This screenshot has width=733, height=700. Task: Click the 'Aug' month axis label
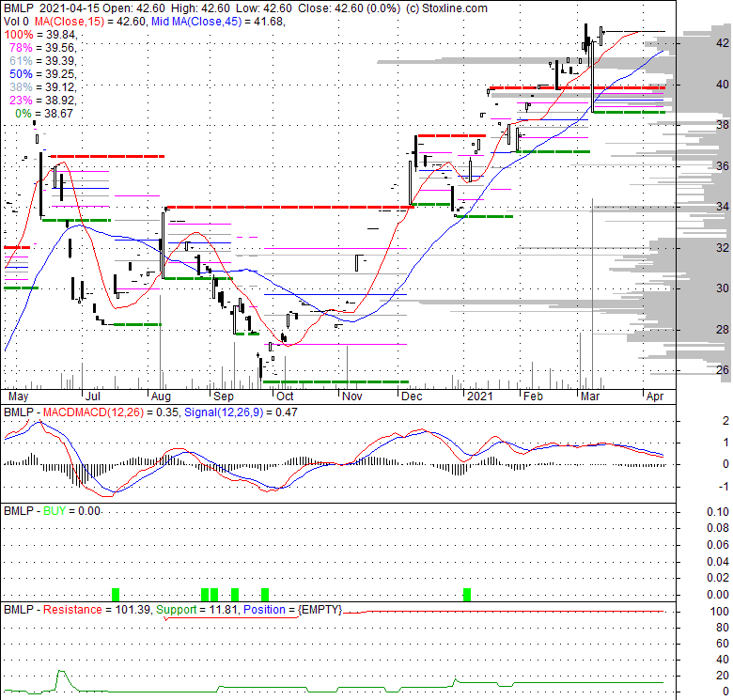[x=161, y=397]
